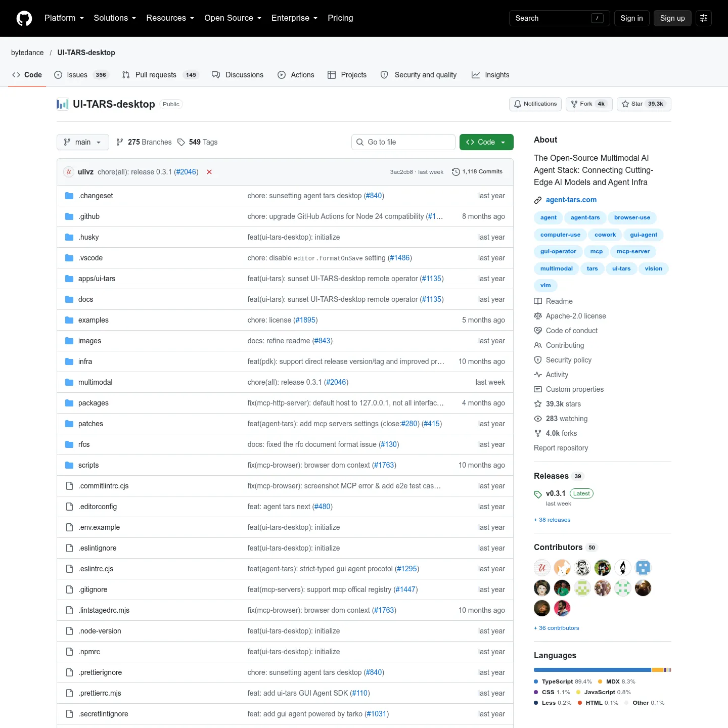Open the Pricing nav link
Image resolution: width=728 pixels, height=728 pixels.
(x=340, y=18)
